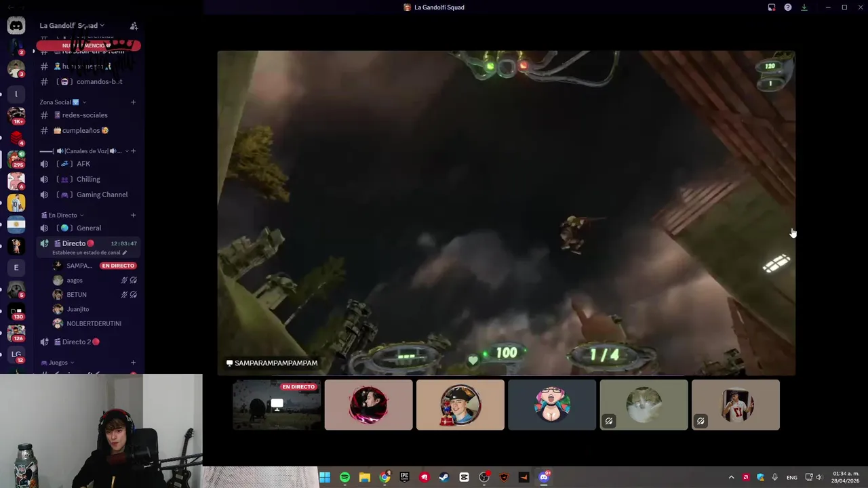Image resolution: width=868 pixels, height=488 pixels.
Task: Open the server labeled with letter l
Action: coord(16,94)
